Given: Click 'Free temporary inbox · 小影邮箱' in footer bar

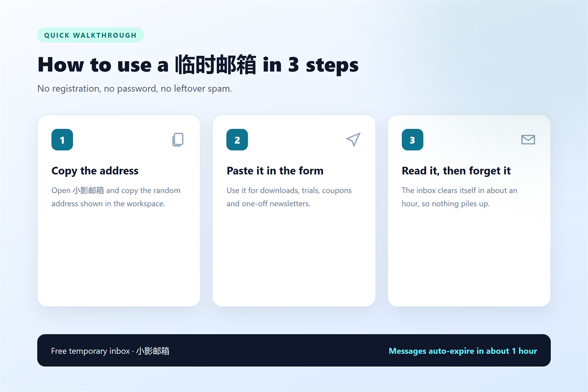Looking at the screenshot, I should tap(110, 351).
